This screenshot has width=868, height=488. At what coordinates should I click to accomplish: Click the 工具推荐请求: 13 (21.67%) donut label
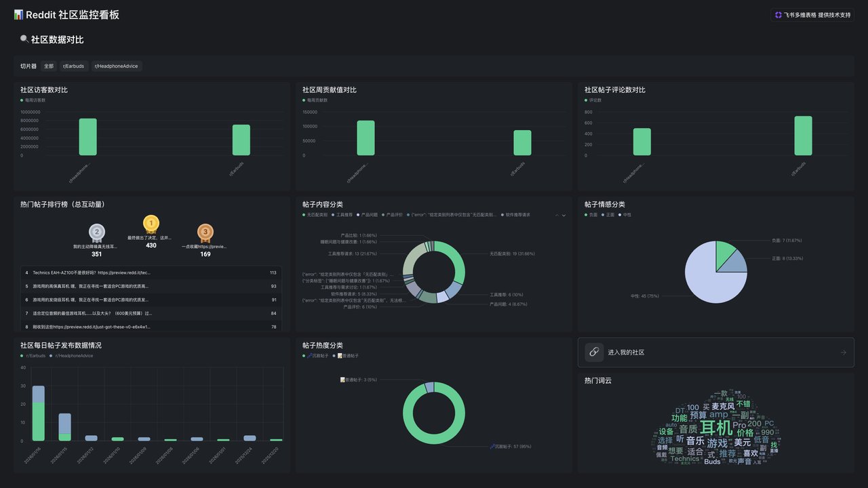pos(352,254)
